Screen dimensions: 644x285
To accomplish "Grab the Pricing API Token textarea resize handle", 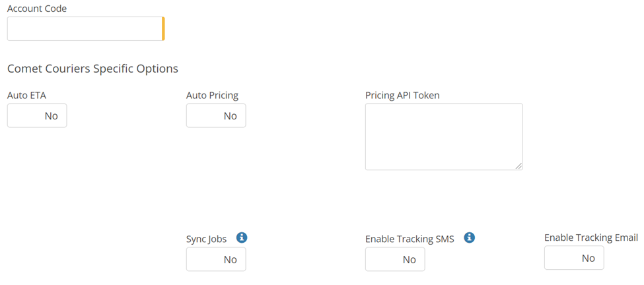I will tap(519, 166).
